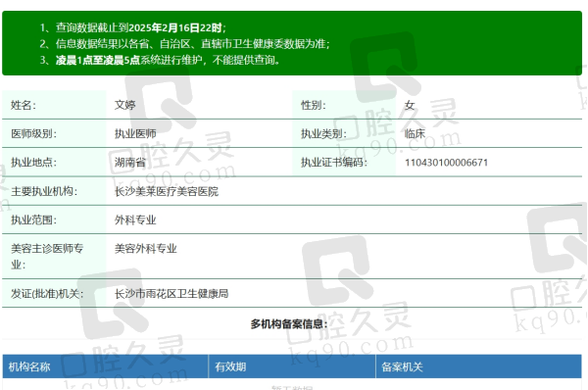The height and width of the screenshot is (390, 588).
Task: Click the 外科专业 practice scope
Action: pos(135,219)
